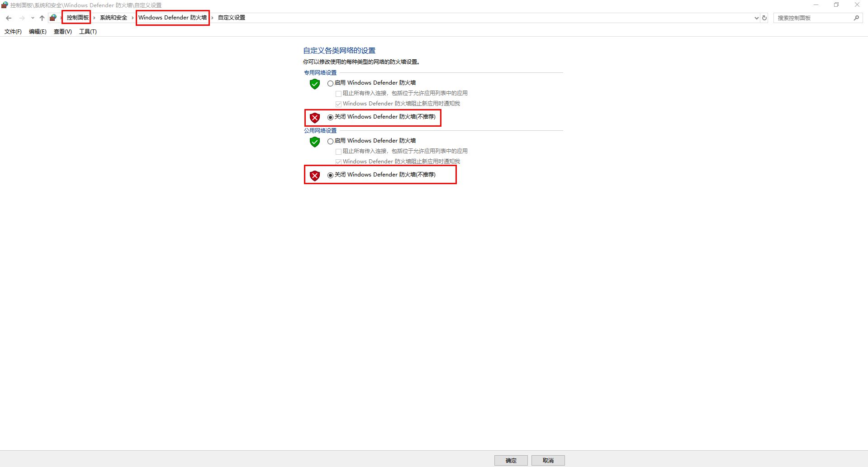Expand chevron after 系统和安全 breadcrumb
The image size is (868, 467).
[133, 18]
